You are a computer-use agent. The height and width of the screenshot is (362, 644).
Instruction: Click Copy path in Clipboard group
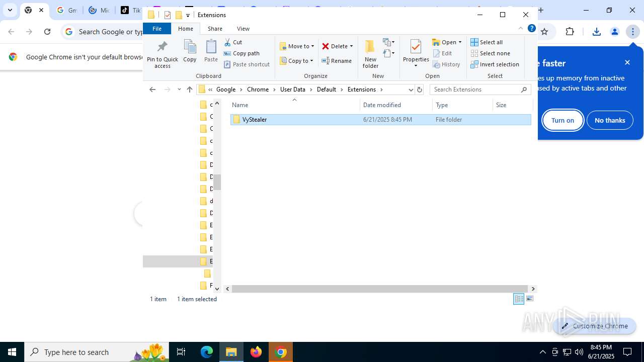[242, 53]
